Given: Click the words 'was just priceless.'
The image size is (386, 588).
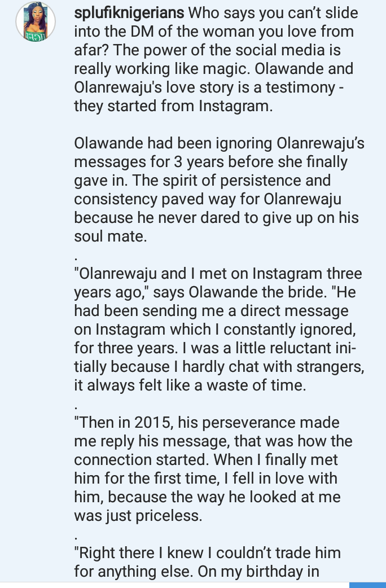Looking at the screenshot, I should (138, 516).
